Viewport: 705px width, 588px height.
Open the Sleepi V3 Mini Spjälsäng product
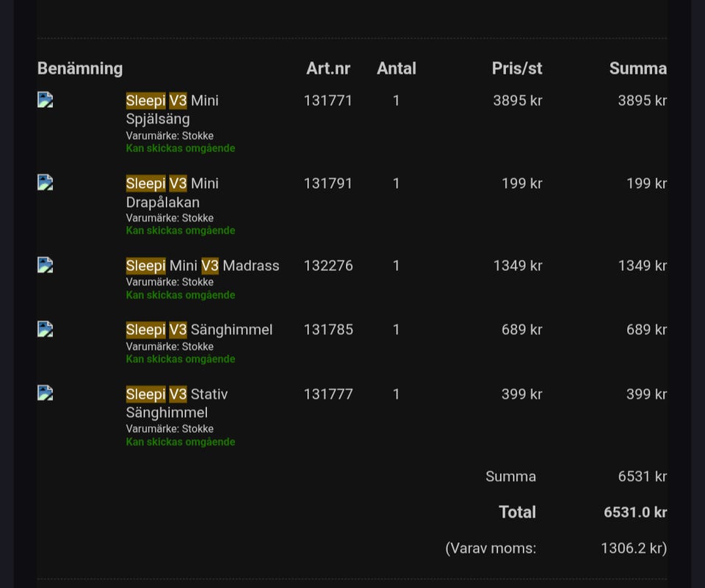pos(172,109)
